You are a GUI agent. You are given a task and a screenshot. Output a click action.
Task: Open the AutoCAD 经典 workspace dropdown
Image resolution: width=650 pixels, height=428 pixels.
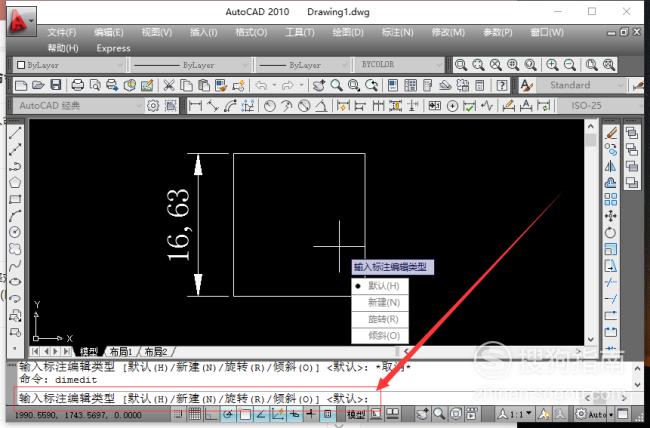tap(78, 106)
